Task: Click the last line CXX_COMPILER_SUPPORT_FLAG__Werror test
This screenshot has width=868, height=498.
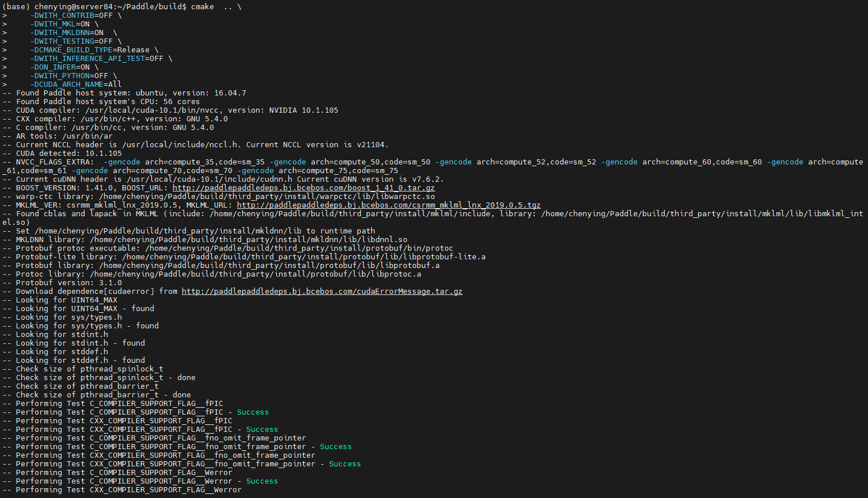Action: coord(122,490)
